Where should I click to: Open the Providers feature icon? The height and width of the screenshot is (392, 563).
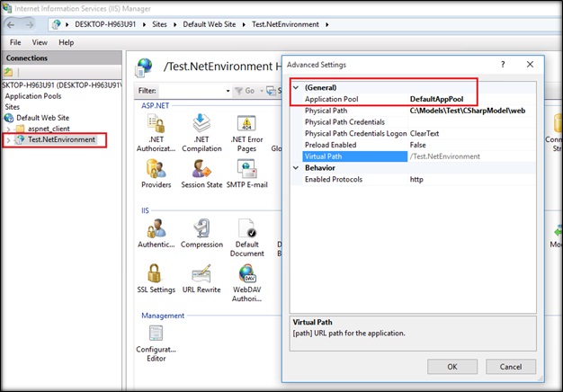coord(156,169)
